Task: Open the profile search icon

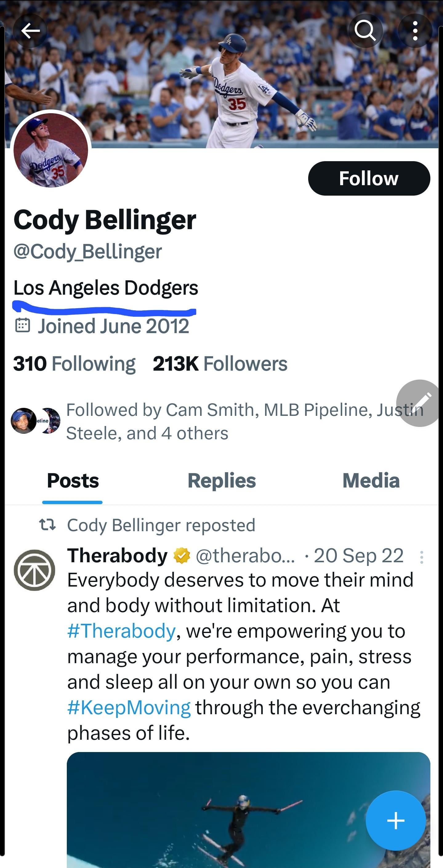Action: pos(365,31)
